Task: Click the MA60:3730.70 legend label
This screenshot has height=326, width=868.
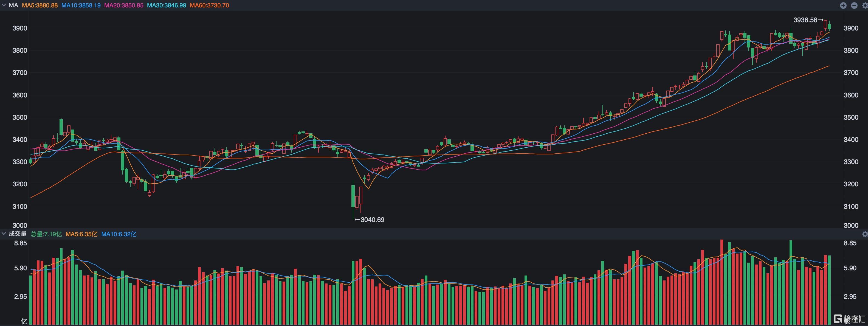Action: click(x=209, y=5)
